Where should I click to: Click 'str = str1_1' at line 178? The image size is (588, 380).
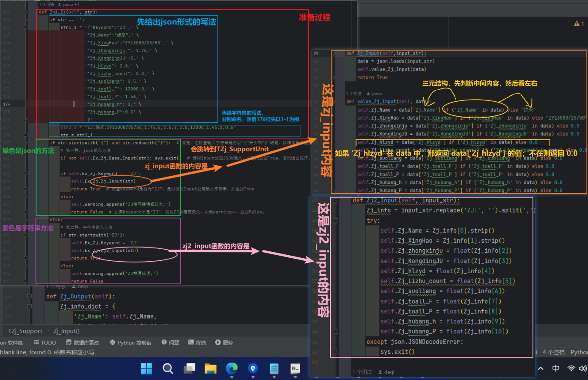click(76, 135)
